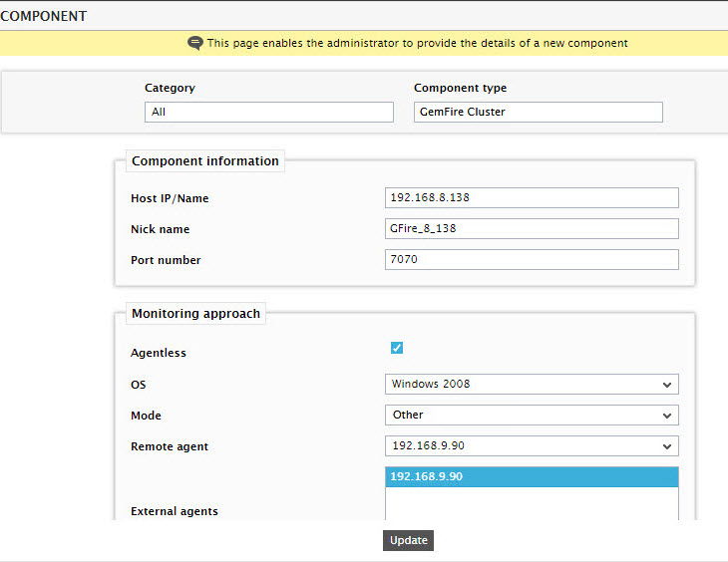Click the Component information section heading
The width and height of the screenshot is (728, 562).
[205, 161]
